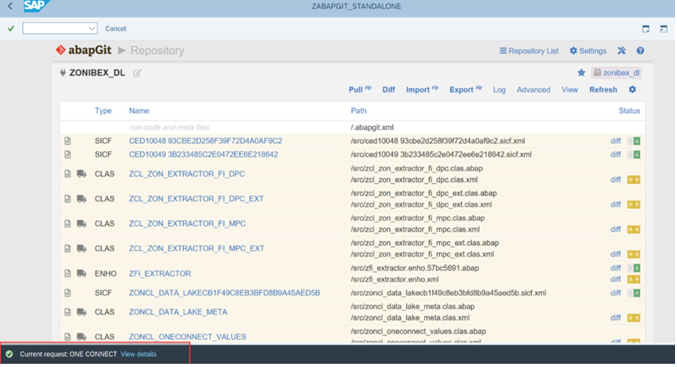Click diff for zcl_zon_extractor_fi_dpc.clas.xml
677x367 pixels.
click(x=615, y=180)
